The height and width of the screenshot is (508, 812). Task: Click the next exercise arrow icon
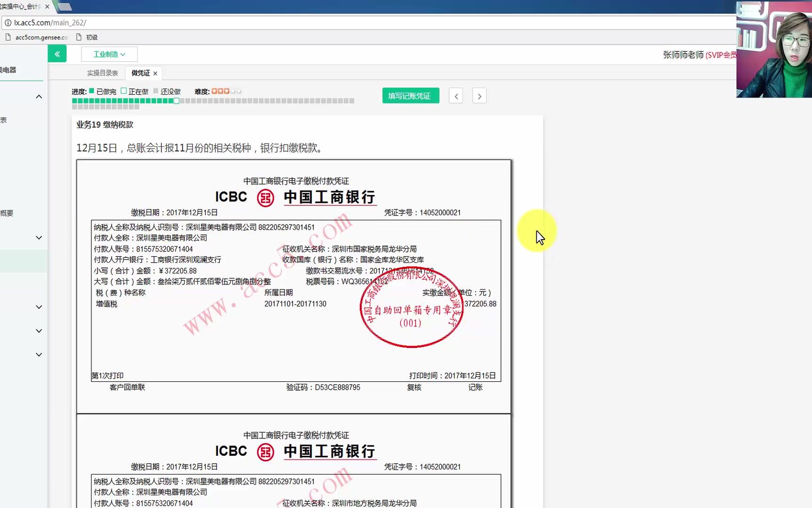[x=479, y=96]
